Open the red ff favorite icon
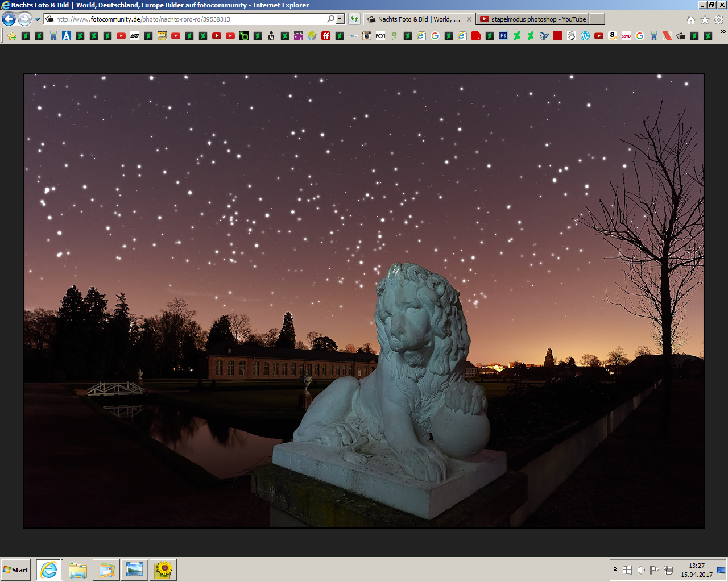The width and height of the screenshot is (728, 582). click(326, 36)
